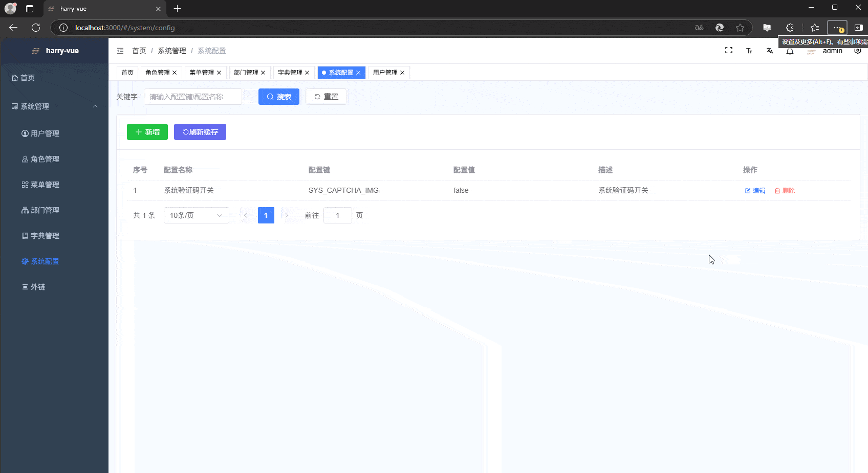Collapse the sidebar via hamburger icon

[x=120, y=51]
